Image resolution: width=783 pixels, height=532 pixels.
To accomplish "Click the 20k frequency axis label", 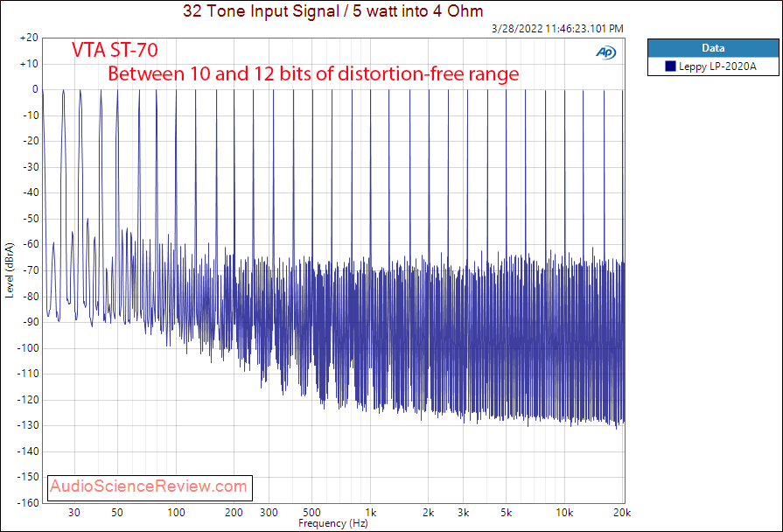I will (622, 513).
